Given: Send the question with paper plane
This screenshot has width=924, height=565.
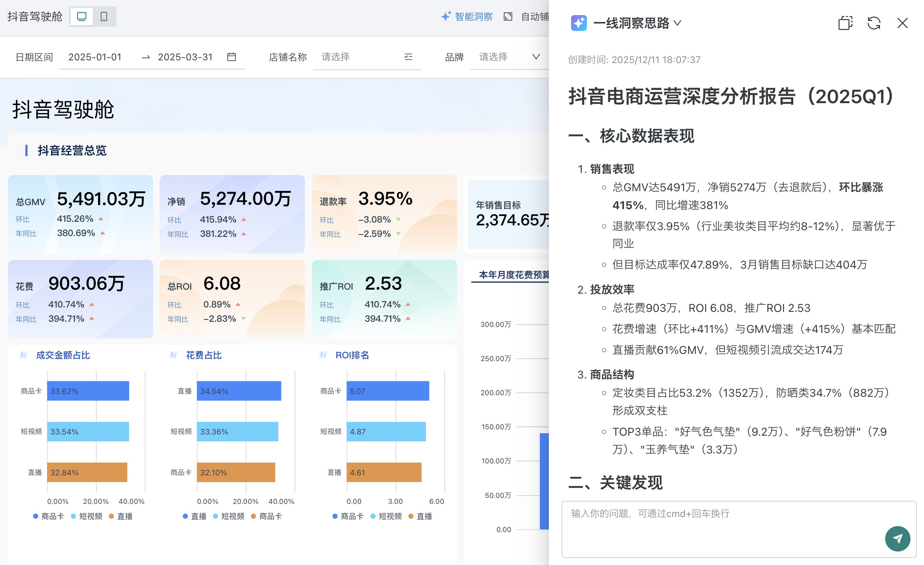Looking at the screenshot, I should click(x=897, y=538).
